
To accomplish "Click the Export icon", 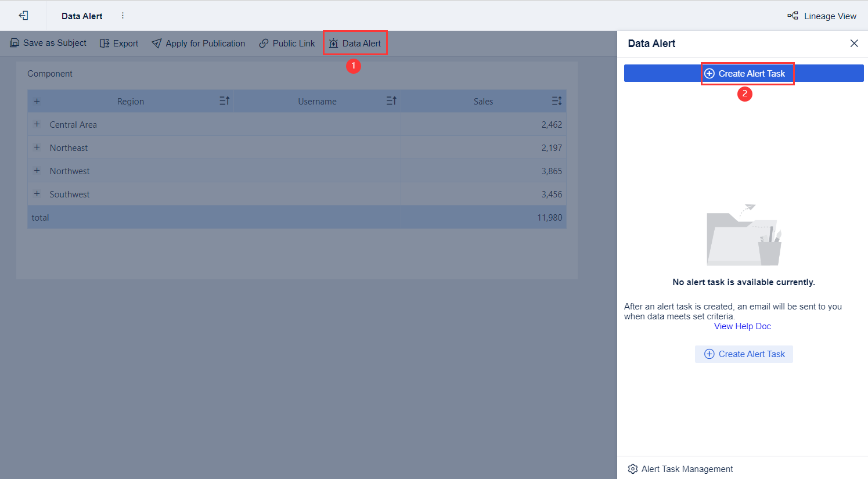I will [x=118, y=43].
